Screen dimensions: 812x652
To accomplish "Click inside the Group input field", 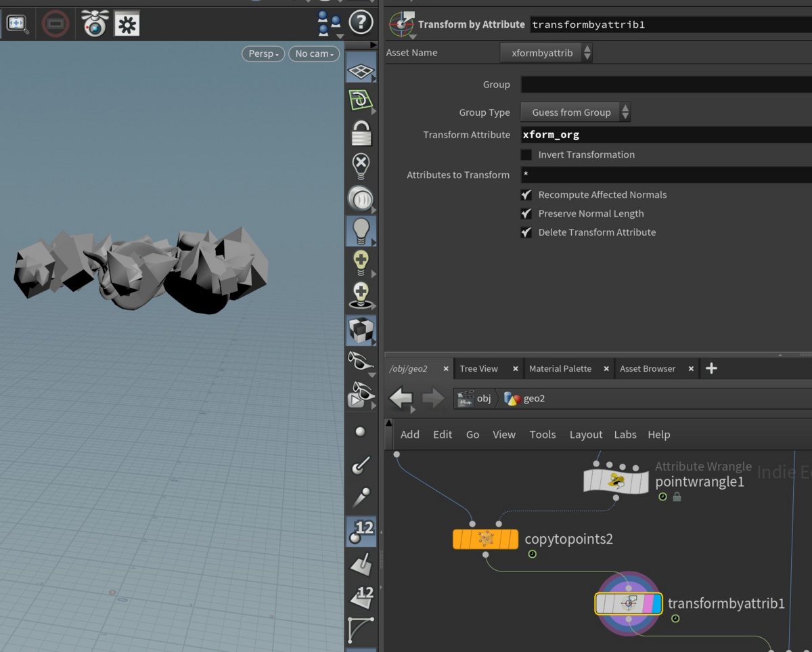I will click(x=666, y=85).
